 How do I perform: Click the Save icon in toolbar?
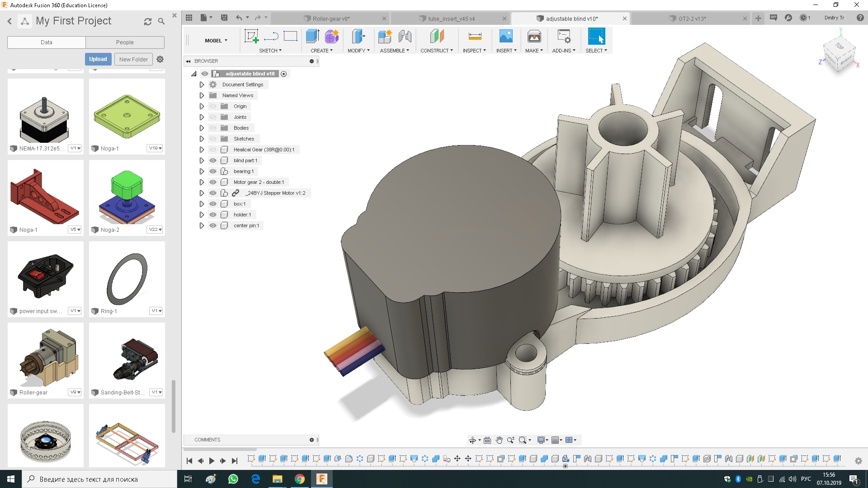pos(224,18)
